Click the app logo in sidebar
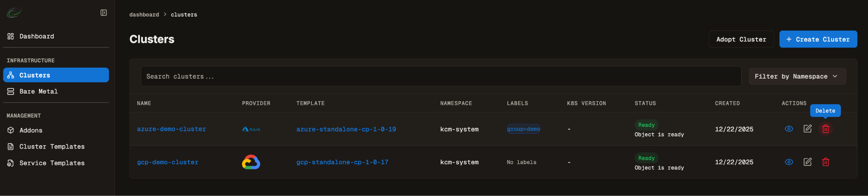This screenshot has height=196, width=868. pyautogui.click(x=14, y=13)
